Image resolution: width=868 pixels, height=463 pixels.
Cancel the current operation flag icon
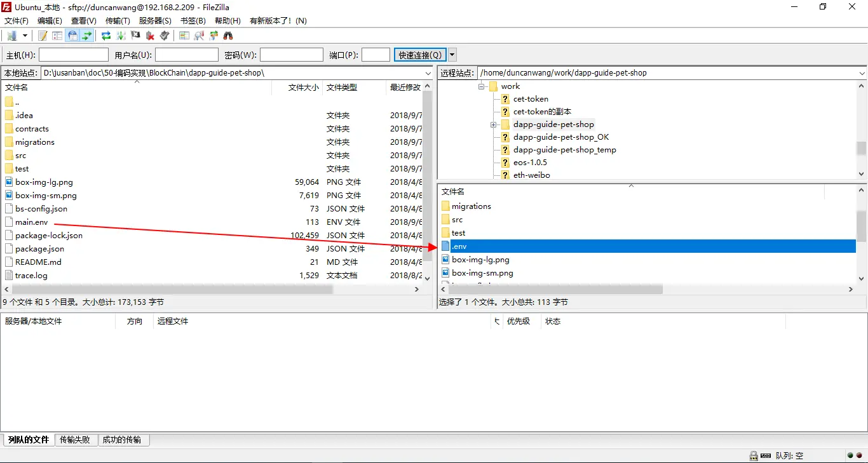click(135, 36)
